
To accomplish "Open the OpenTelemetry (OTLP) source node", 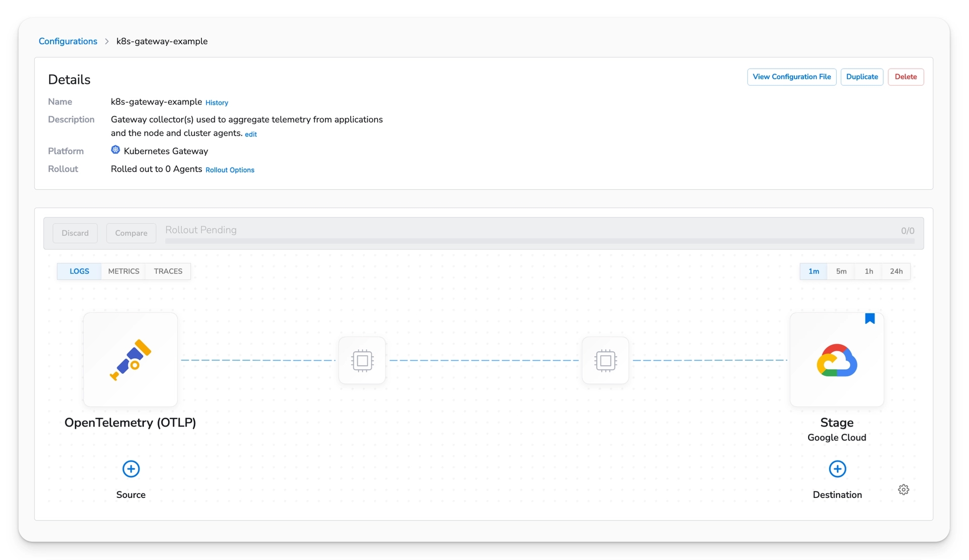I will 130,360.
